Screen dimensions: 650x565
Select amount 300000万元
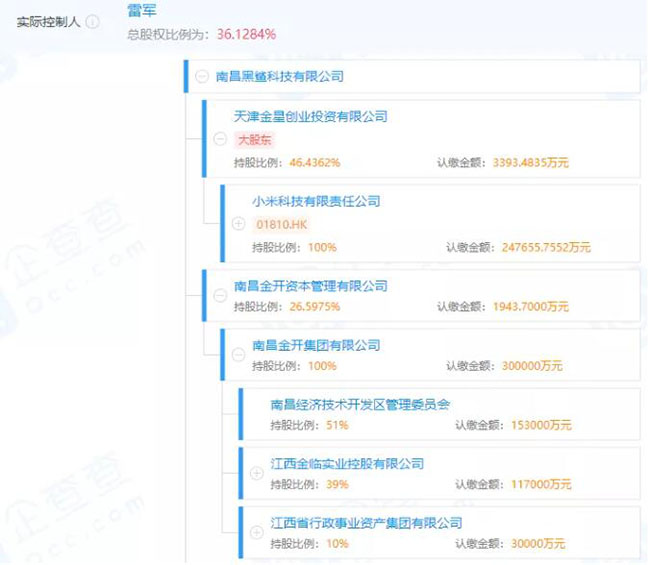tap(532, 366)
